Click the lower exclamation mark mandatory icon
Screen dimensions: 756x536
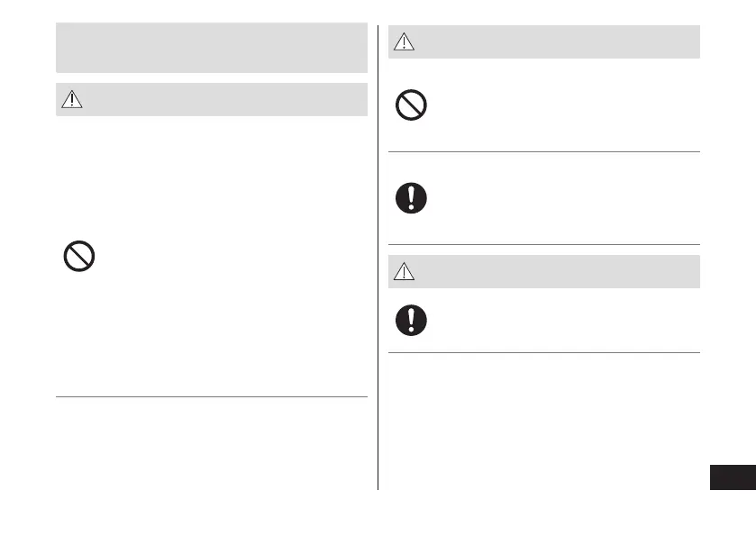pos(411,320)
